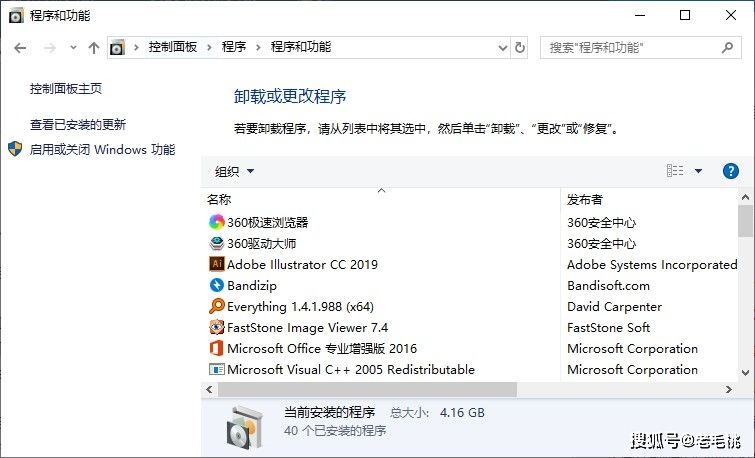Screen dimensions: 755x458
Task: Open the address bar history dropdown
Action: point(503,48)
